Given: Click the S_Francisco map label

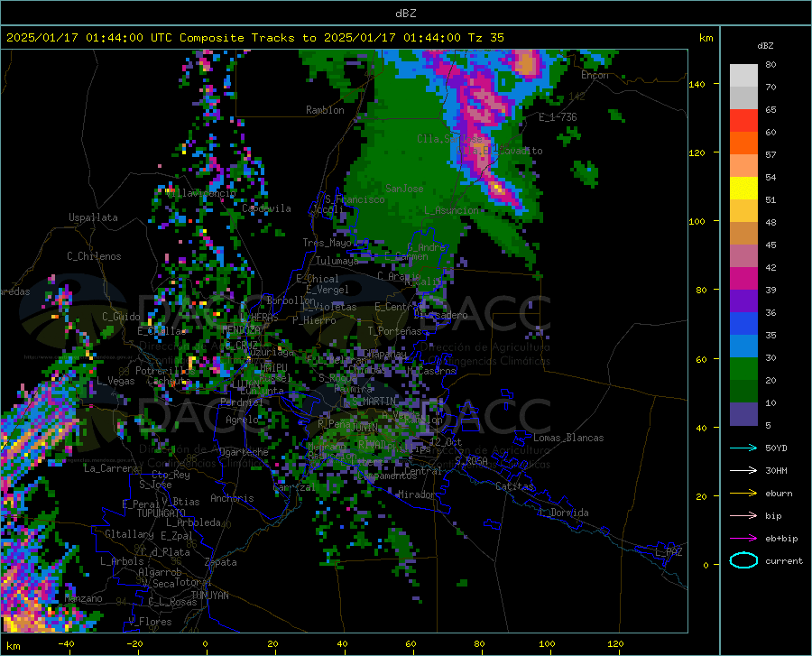Looking at the screenshot, I should (x=355, y=199).
